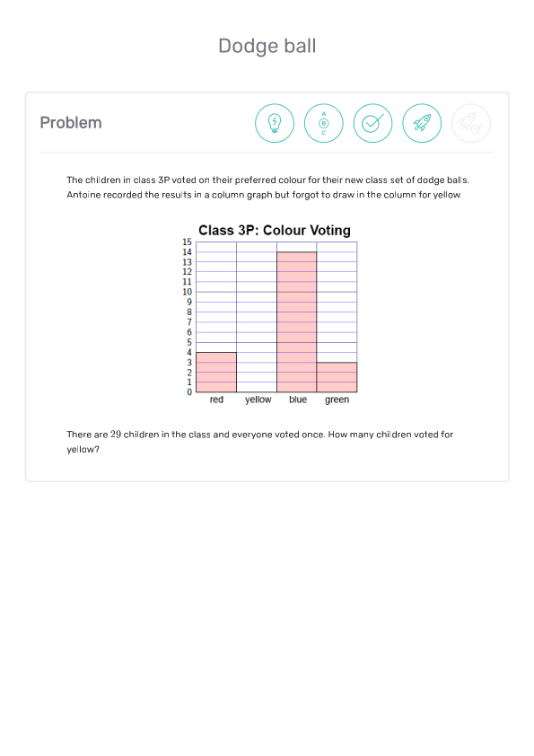The width and height of the screenshot is (534, 756).
Task: Click the Class 3P: Colour Voting title
Action: [x=275, y=231]
